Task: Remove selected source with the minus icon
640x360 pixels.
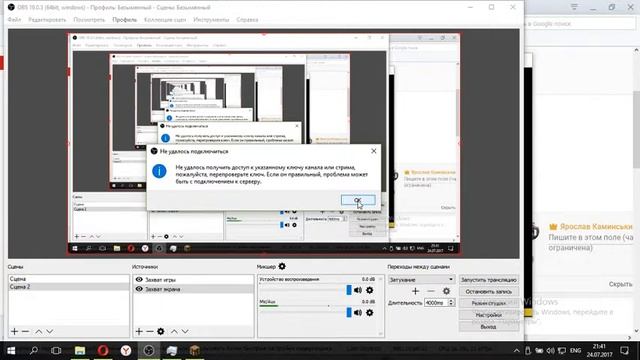Action: click(x=150, y=331)
